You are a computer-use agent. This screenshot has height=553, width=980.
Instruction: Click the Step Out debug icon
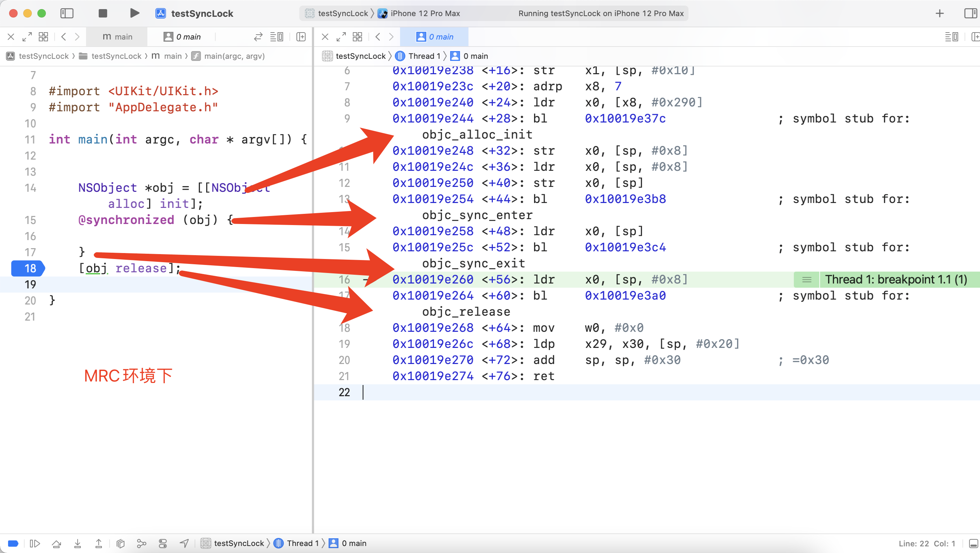pyautogui.click(x=99, y=543)
